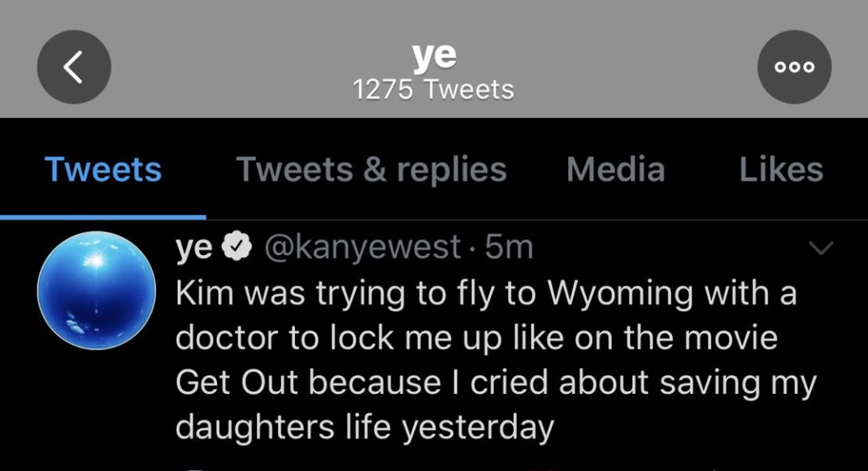Open the Likes tab

[781, 170]
